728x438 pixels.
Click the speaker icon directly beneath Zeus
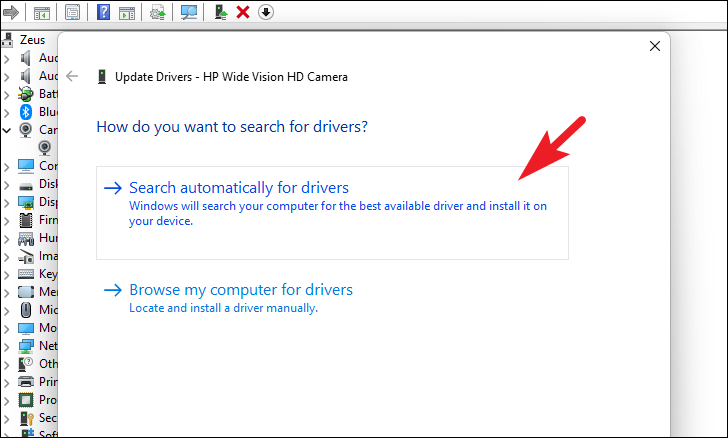pos(26,58)
